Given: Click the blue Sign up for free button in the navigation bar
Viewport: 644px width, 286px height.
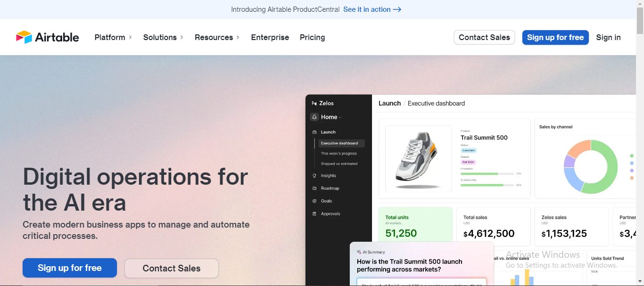Looking at the screenshot, I should tap(555, 37).
